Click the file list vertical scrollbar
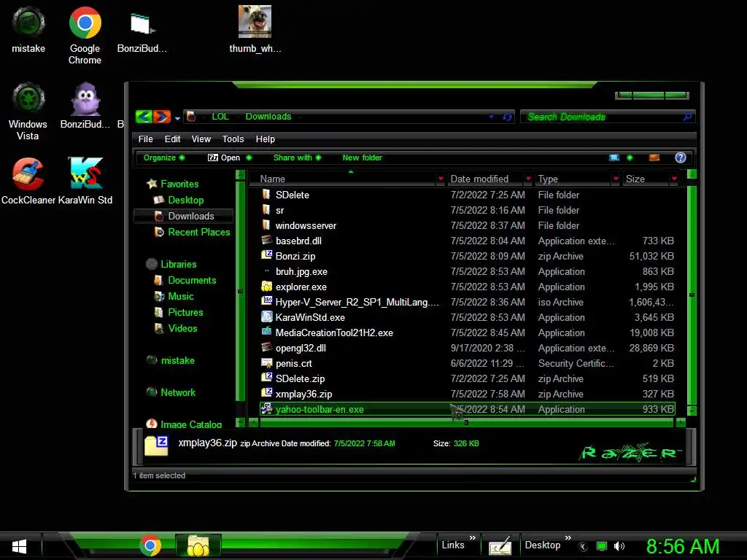 [692, 295]
